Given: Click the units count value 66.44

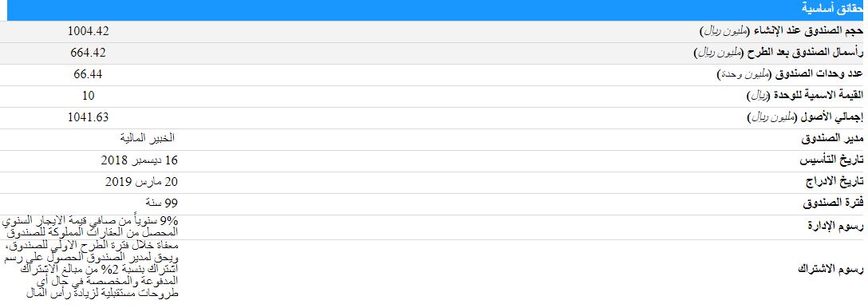Looking at the screenshot, I should coord(88,74).
